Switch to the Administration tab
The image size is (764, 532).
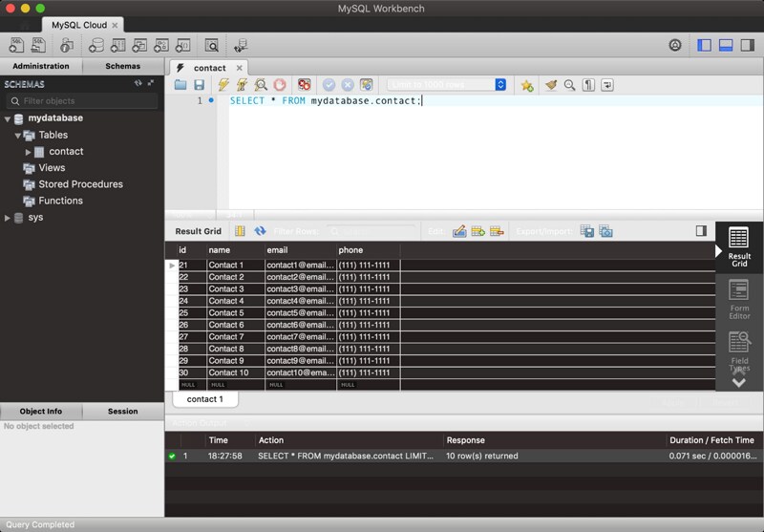(41, 66)
